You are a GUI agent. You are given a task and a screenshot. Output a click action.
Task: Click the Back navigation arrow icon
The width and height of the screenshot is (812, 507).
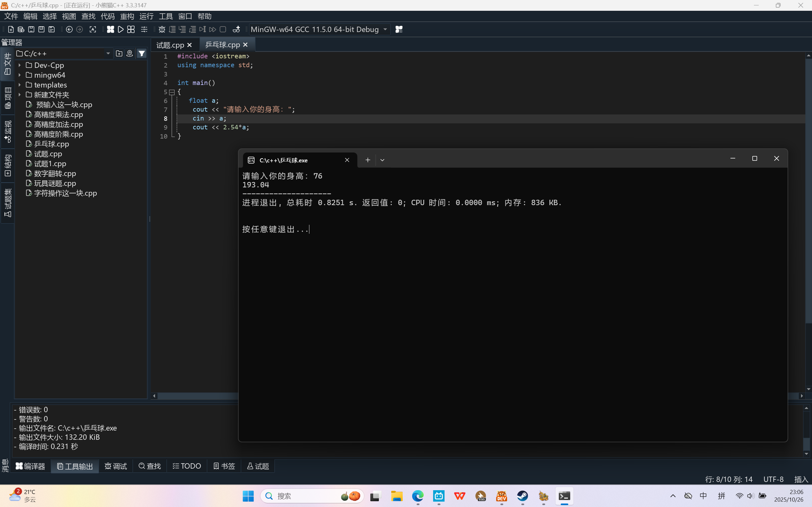[69, 29]
